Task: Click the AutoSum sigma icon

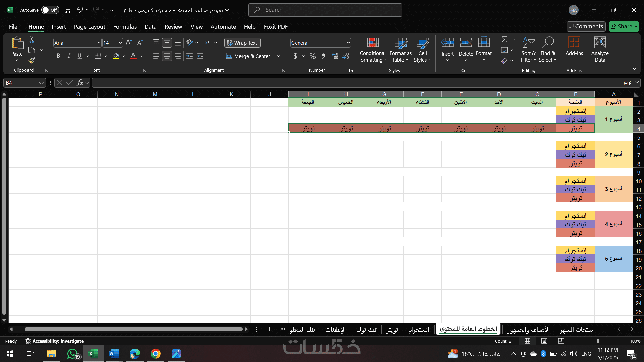Action: coord(504,40)
